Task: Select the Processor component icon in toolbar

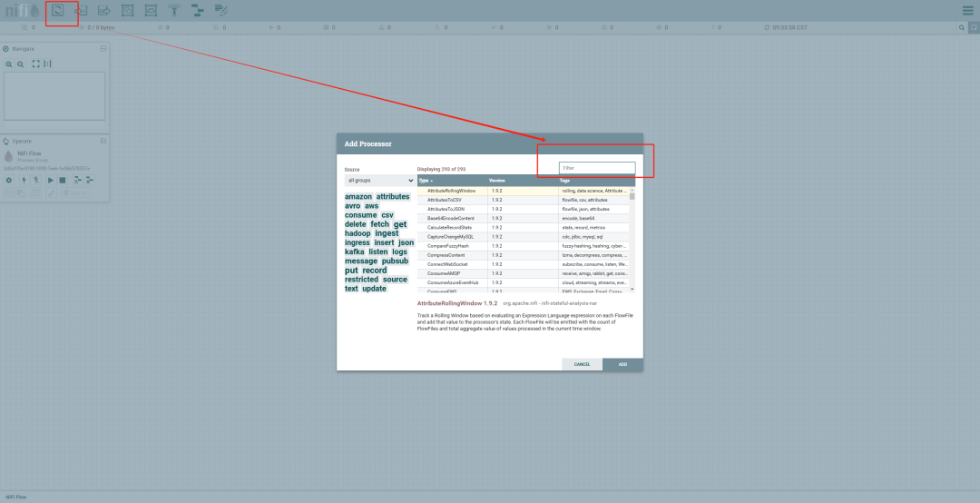Action: click(x=58, y=10)
